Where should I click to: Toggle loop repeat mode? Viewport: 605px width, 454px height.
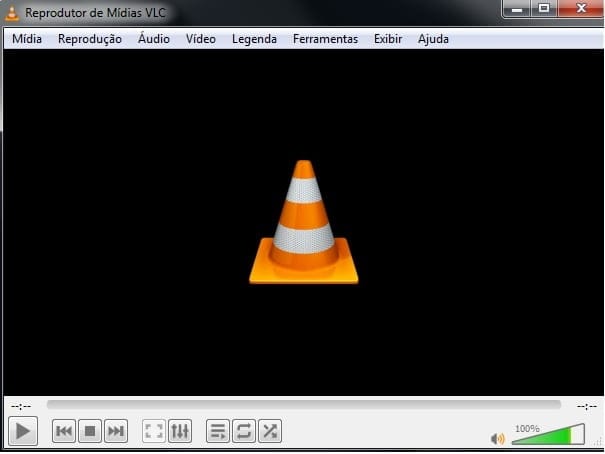tap(244, 431)
